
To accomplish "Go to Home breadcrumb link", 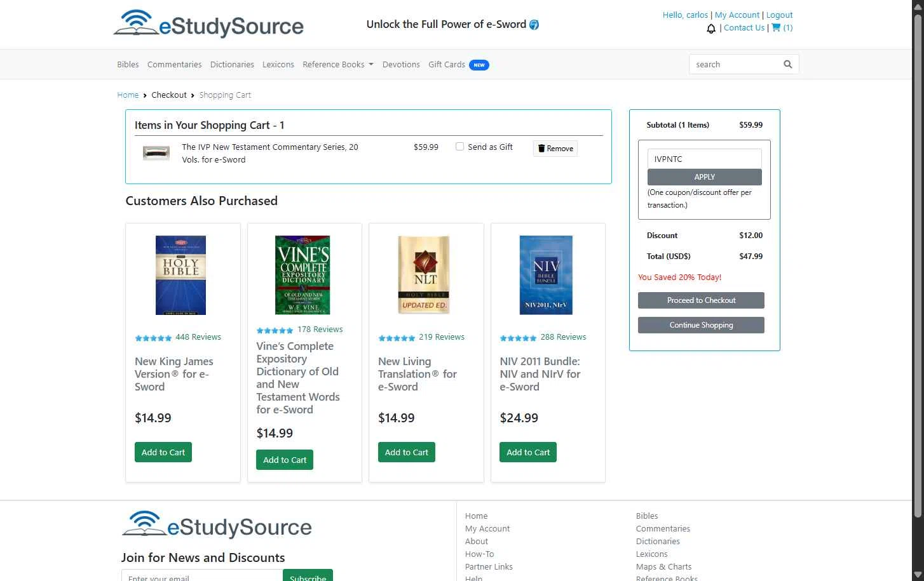I will click(x=128, y=95).
